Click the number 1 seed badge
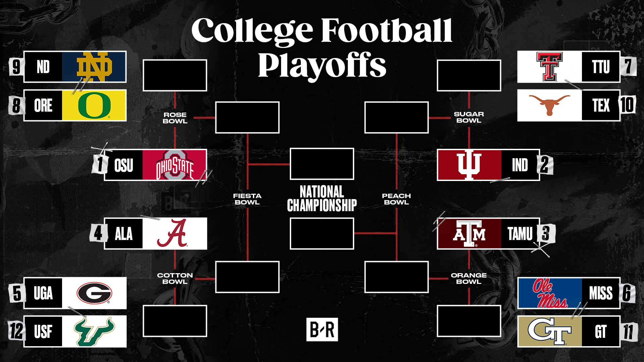Image resolution: width=644 pixels, height=362 pixels. coord(100,164)
